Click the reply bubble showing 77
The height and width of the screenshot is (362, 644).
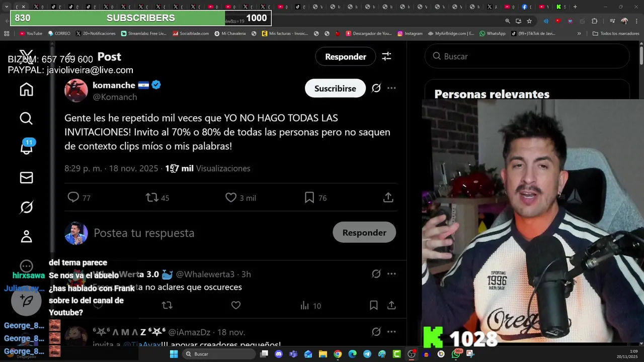coord(79,198)
